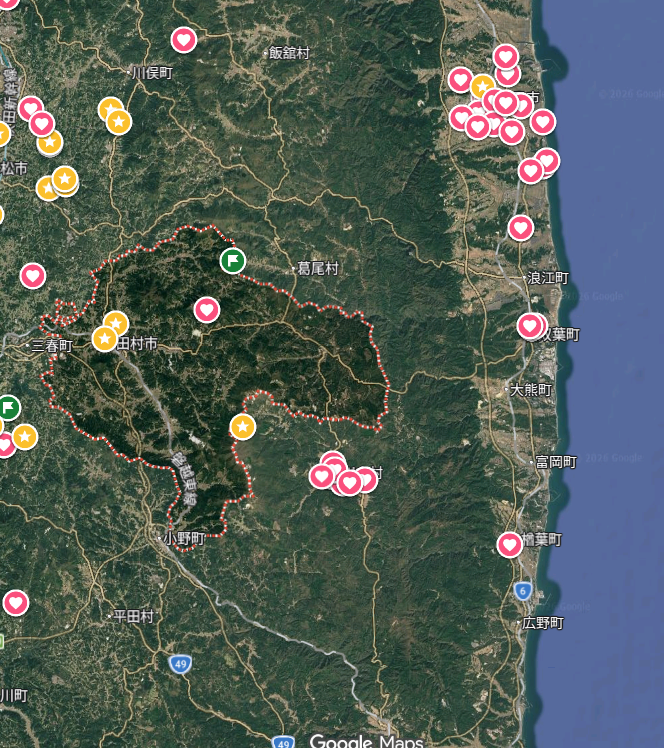Click the yellow star on the southern boundary line

(242, 427)
